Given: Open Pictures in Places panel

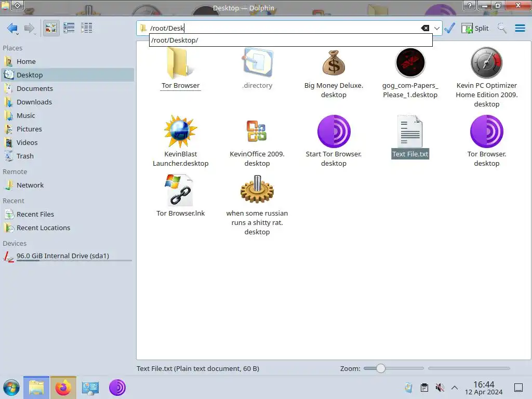Looking at the screenshot, I should 68,129.
